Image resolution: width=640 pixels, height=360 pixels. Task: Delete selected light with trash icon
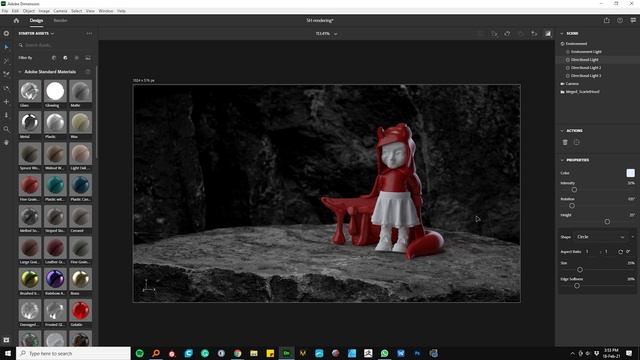pyautogui.click(x=565, y=142)
